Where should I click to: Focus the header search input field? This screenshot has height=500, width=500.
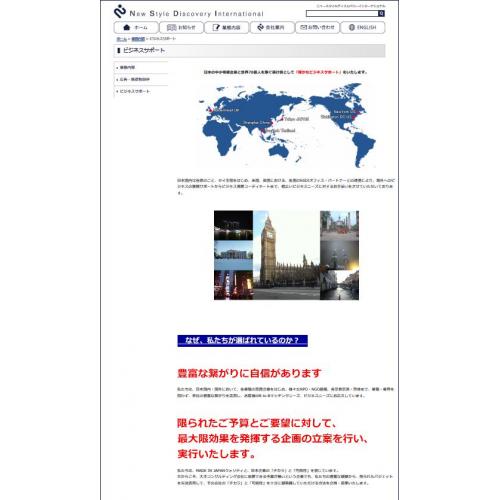point(342,14)
